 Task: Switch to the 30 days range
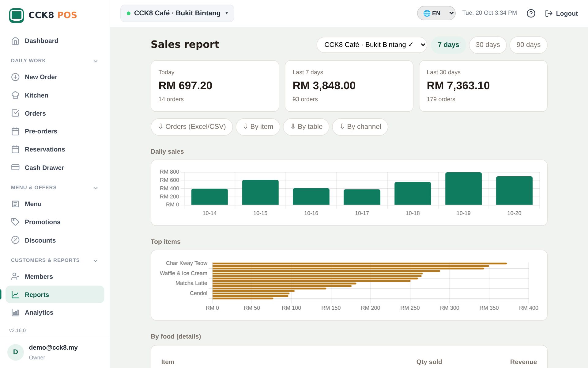[x=488, y=45]
